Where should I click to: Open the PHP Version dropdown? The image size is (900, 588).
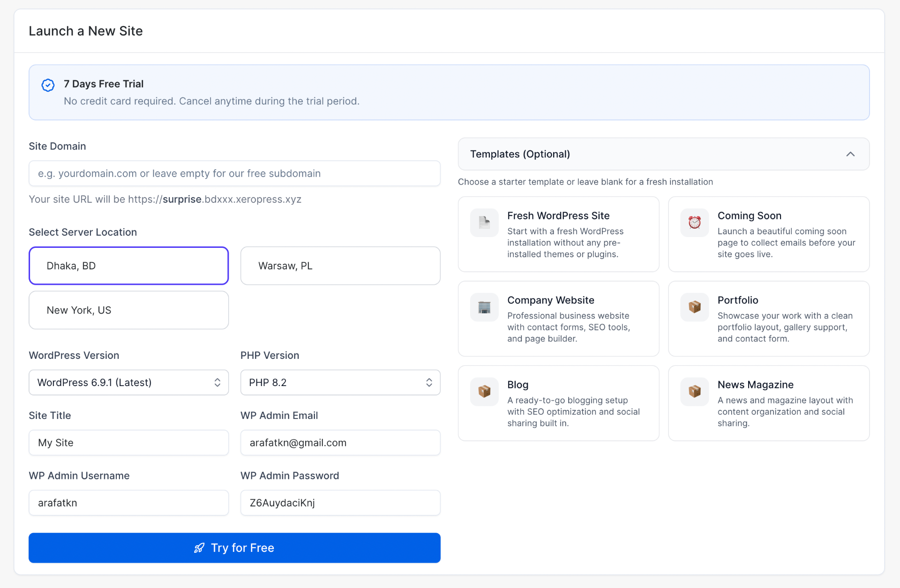pyautogui.click(x=340, y=382)
